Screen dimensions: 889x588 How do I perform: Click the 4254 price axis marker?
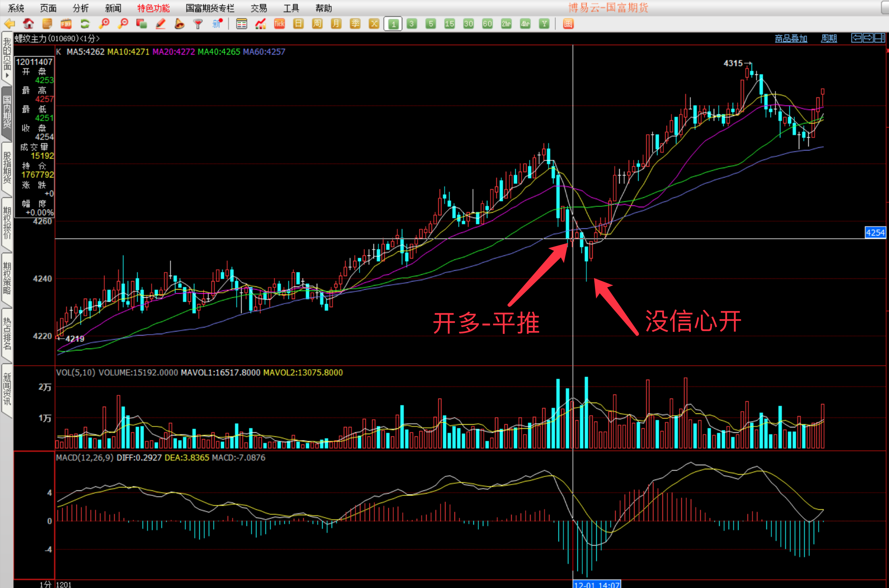875,233
